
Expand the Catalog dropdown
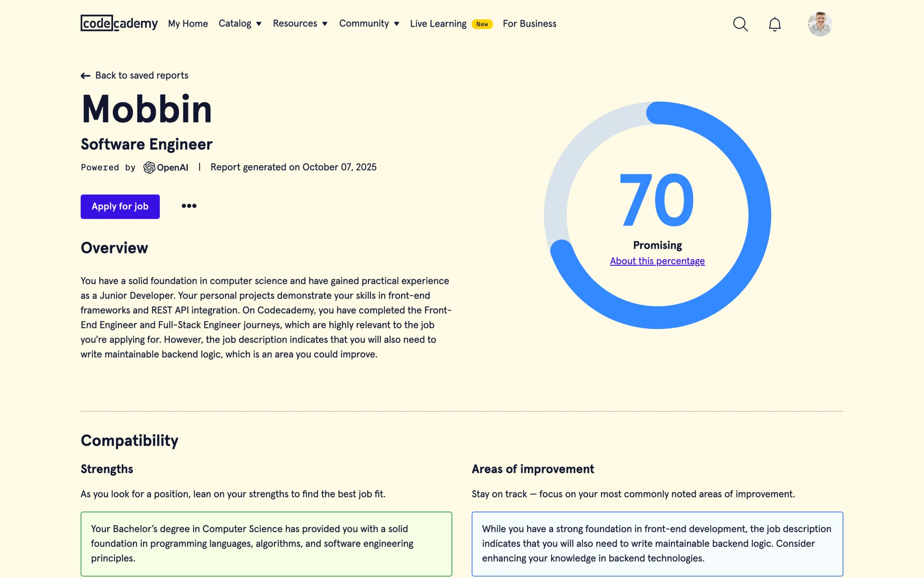(x=240, y=24)
